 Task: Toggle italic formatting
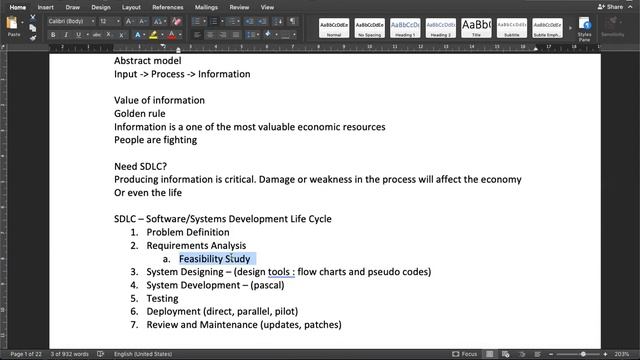click(x=66, y=35)
